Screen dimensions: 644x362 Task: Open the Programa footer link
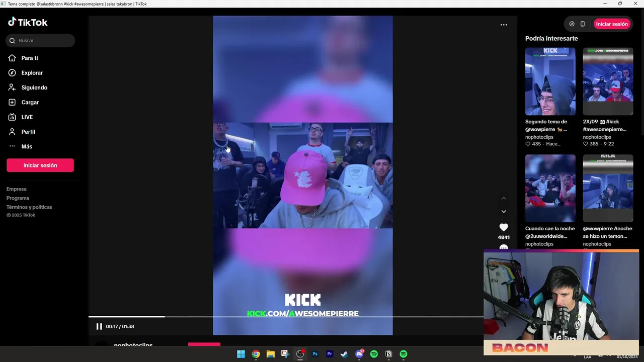18,198
